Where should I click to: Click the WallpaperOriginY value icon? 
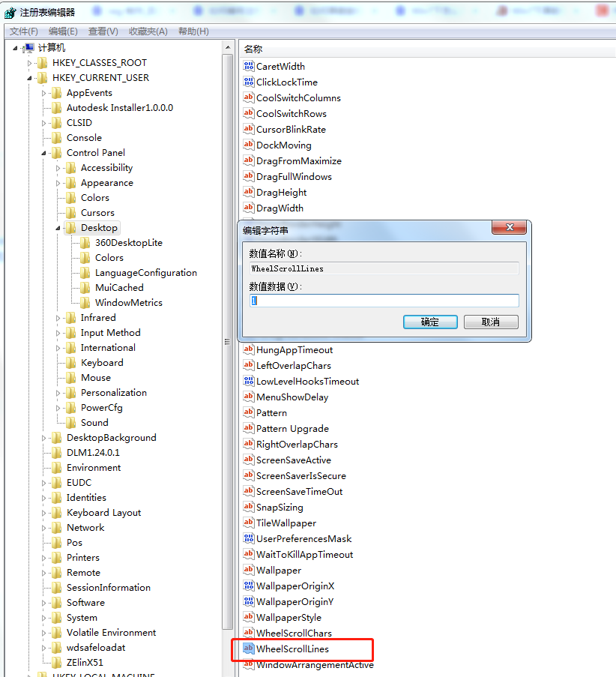point(248,601)
